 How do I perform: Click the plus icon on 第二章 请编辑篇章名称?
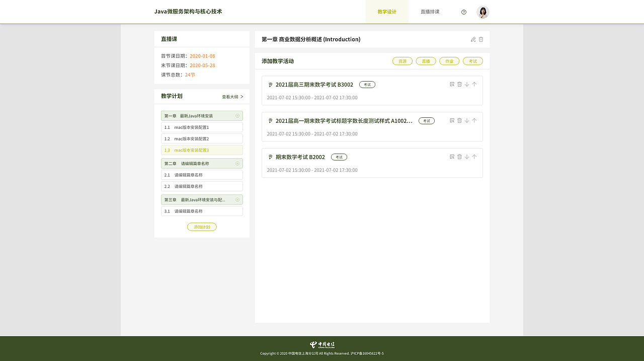[237, 164]
